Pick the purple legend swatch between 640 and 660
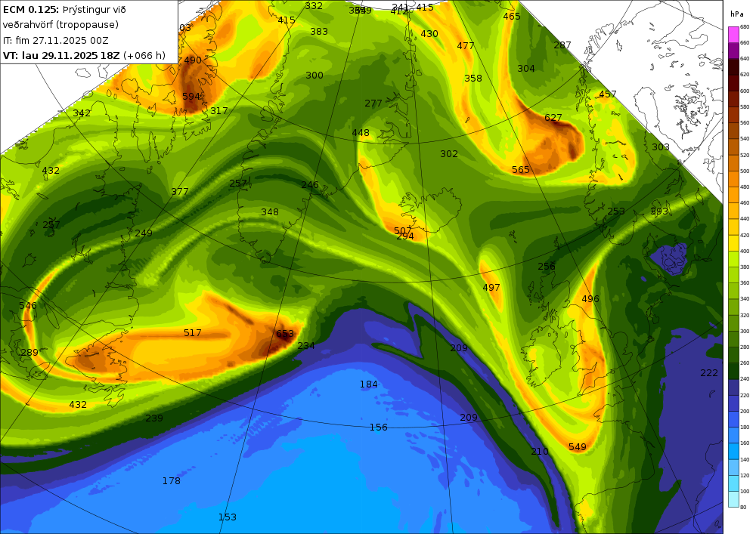The width and height of the screenshot is (756, 534). point(733,51)
